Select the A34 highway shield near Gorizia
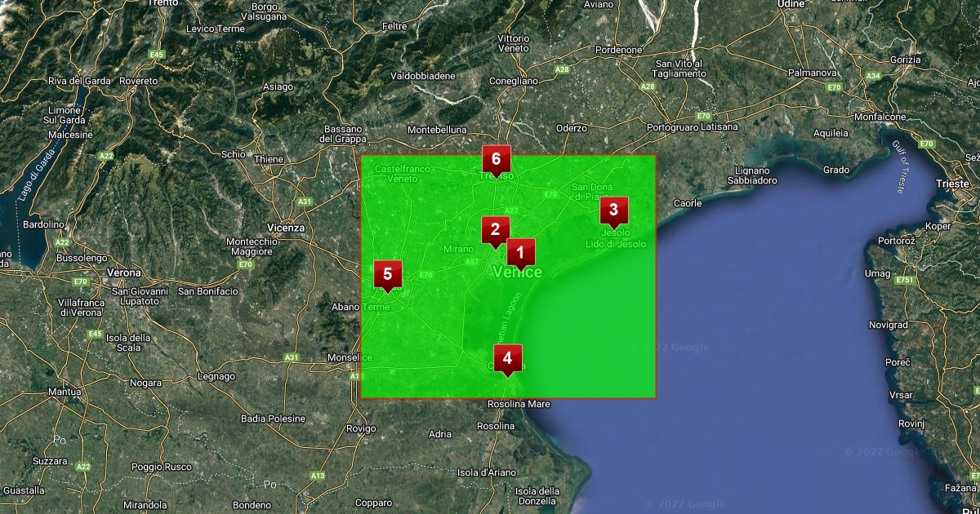Viewport: 980px width, 514px height. tap(873, 76)
